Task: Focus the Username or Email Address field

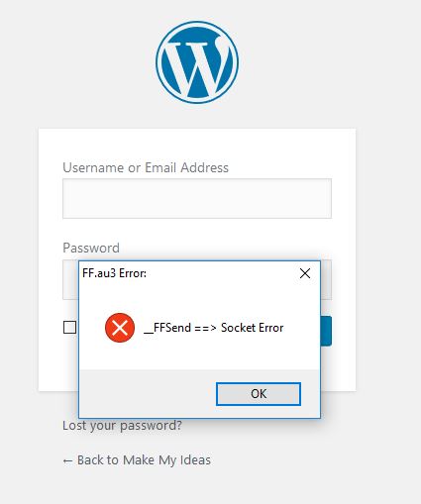Action: [197, 198]
